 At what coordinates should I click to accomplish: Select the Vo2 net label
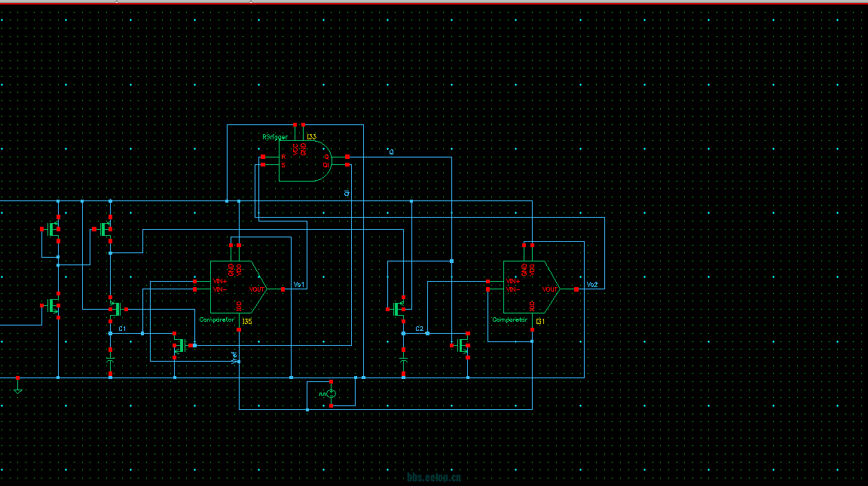(x=592, y=285)
